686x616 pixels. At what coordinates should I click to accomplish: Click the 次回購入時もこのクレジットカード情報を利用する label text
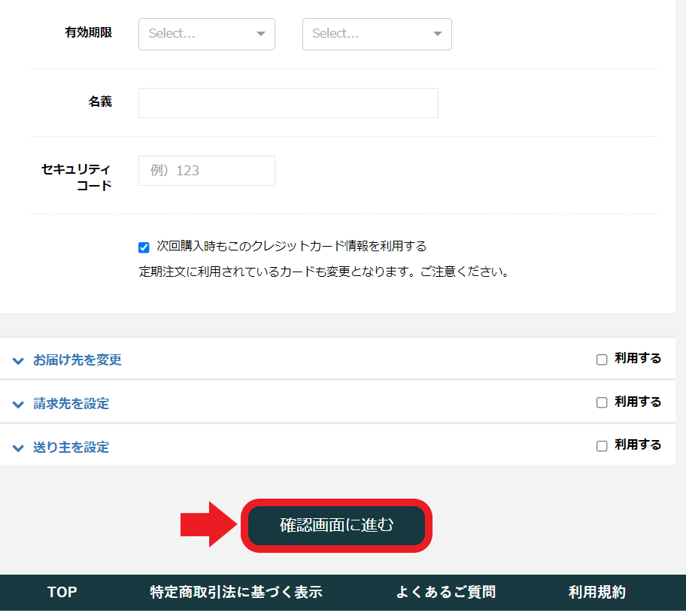292,246
